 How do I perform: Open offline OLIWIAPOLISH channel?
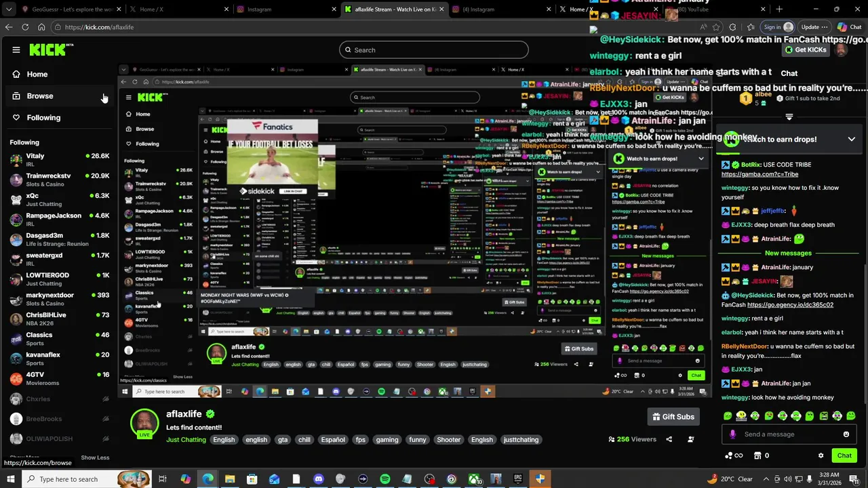tap(60, 439)
